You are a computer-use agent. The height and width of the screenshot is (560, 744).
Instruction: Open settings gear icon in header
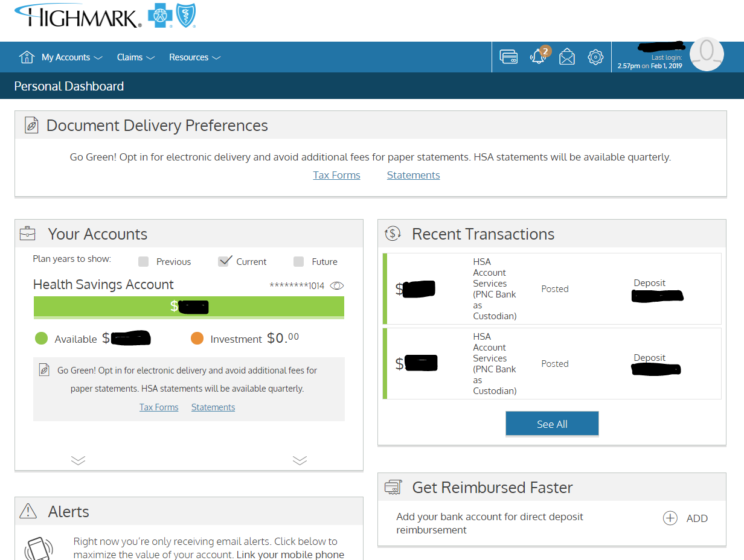click(x=595, y=57)
